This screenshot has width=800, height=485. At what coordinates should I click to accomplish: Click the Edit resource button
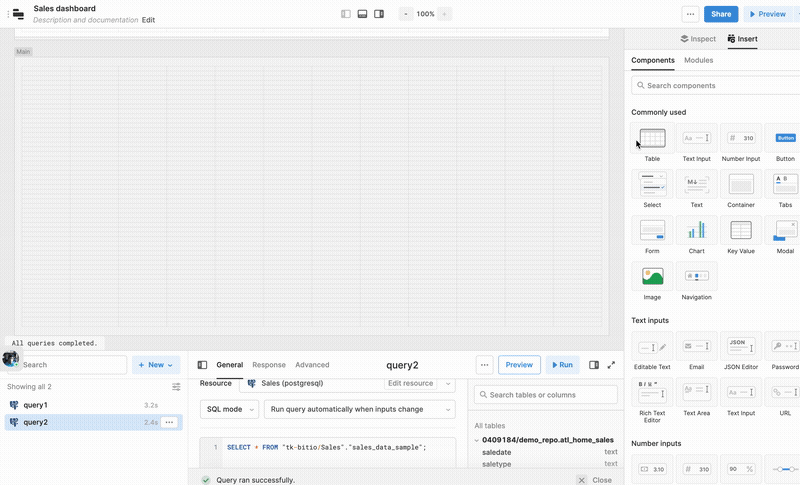[410, 383]
